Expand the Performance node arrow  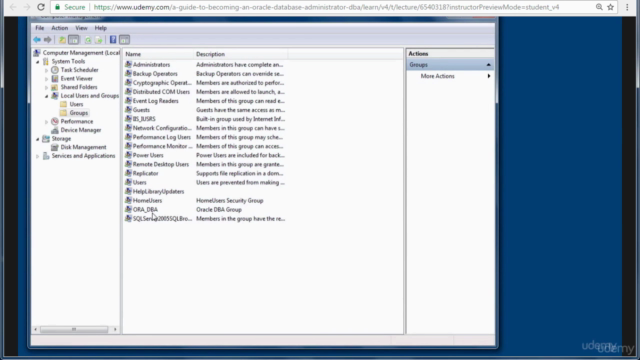coord(47,122)
